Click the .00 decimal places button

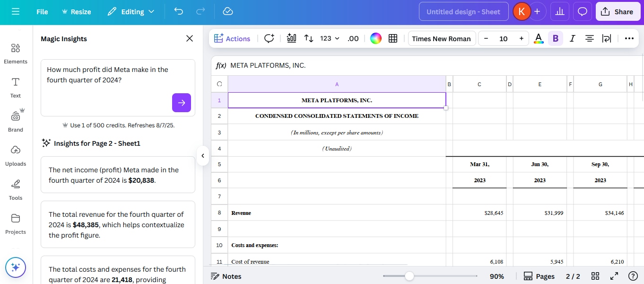coord(353,39)
